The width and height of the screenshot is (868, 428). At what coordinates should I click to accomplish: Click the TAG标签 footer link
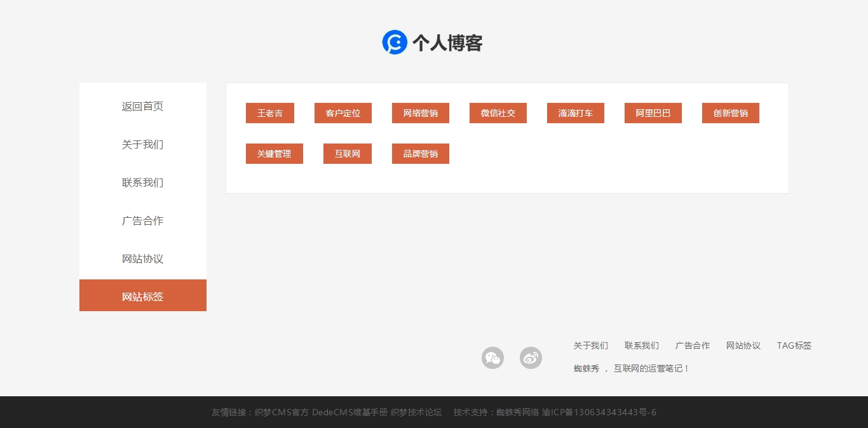click(794, 345)
